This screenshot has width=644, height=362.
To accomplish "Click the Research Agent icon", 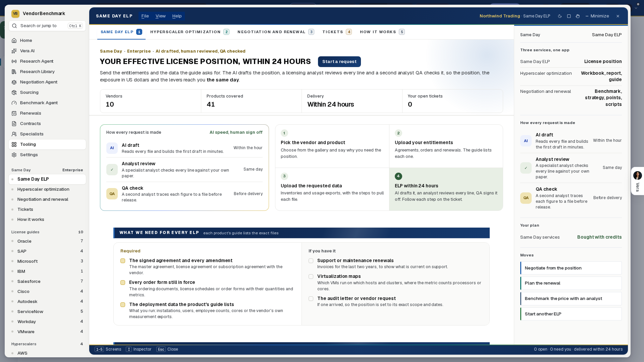I will tap(14, 61).
